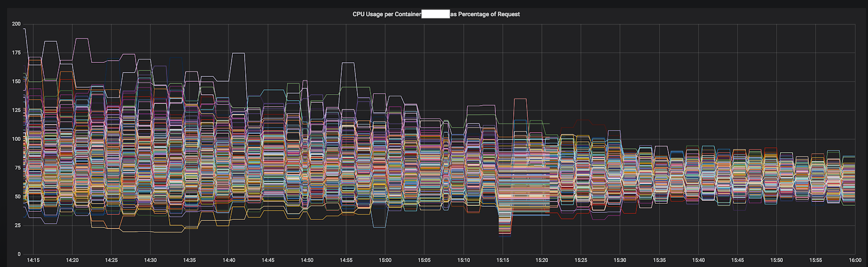The height and width of the screenshot is (267, 868).
Task: Open the CPU Usage per Container panel title
Action: (436, 14)
